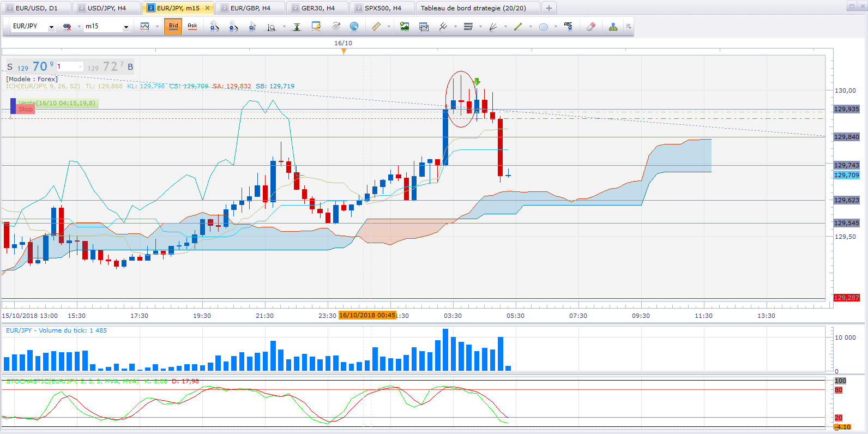
Task: Expand the Fibonacci tool dropdown arrow
Action: point(480,26)
